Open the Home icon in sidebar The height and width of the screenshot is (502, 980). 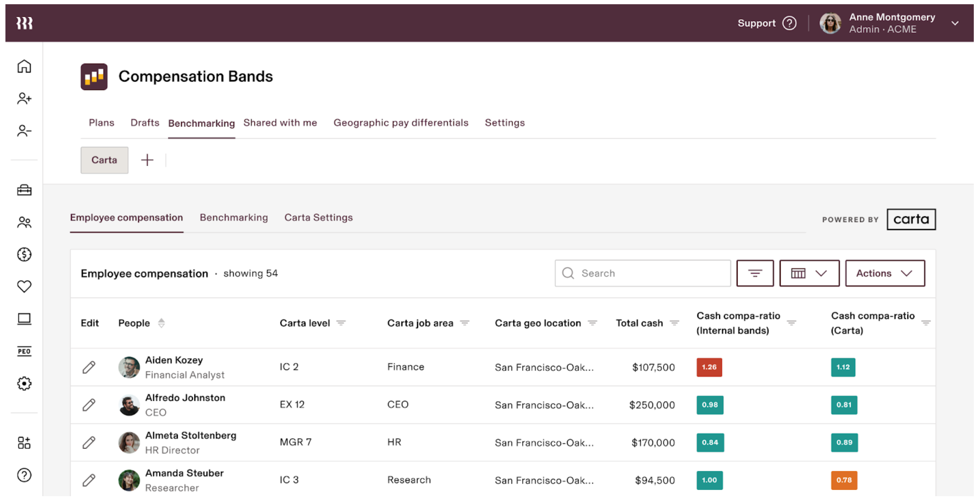24,66
